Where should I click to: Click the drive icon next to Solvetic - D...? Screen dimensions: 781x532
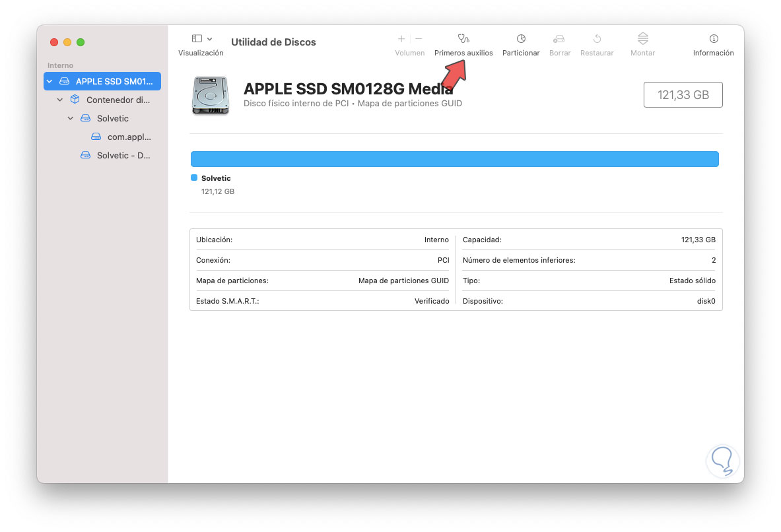point(85,155)
